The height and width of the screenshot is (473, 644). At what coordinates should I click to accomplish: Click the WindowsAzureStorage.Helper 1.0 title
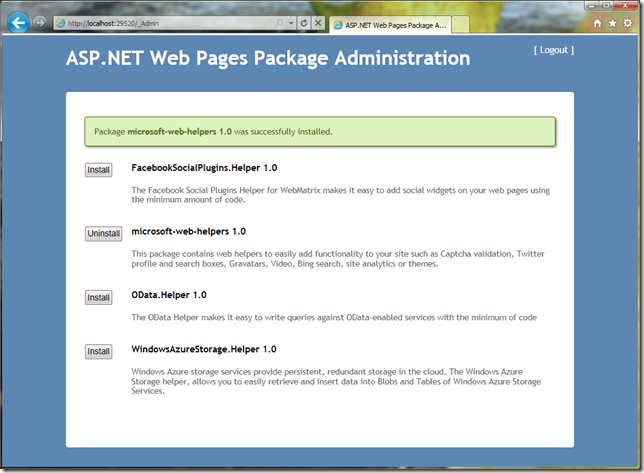click(x=204, y=349)
